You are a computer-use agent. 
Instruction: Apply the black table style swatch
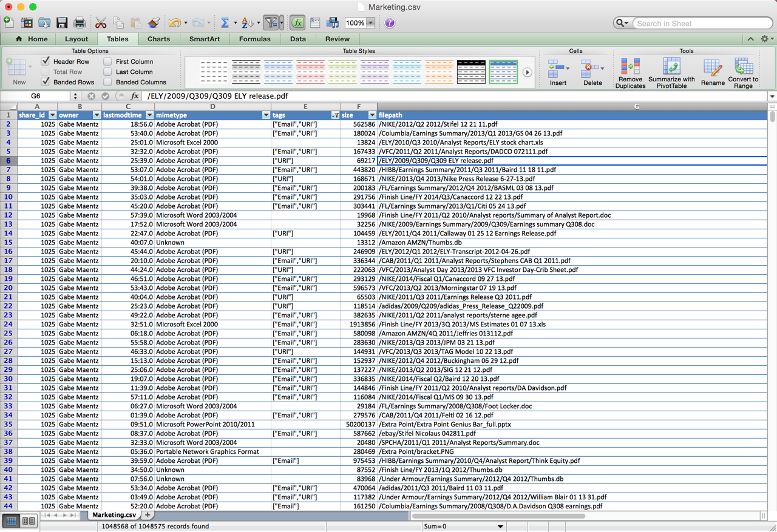[x=471, y=72]
